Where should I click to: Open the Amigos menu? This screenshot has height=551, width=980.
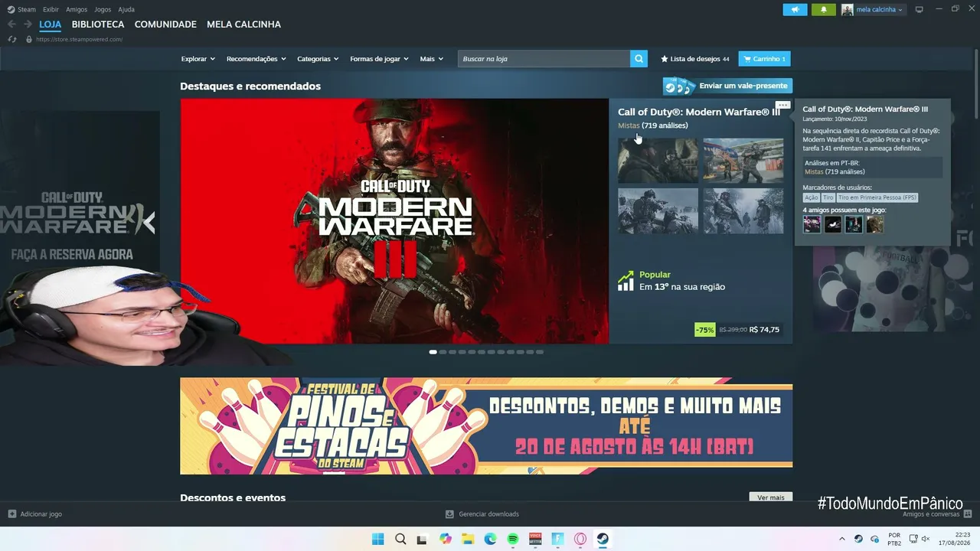tap(77, 9)
